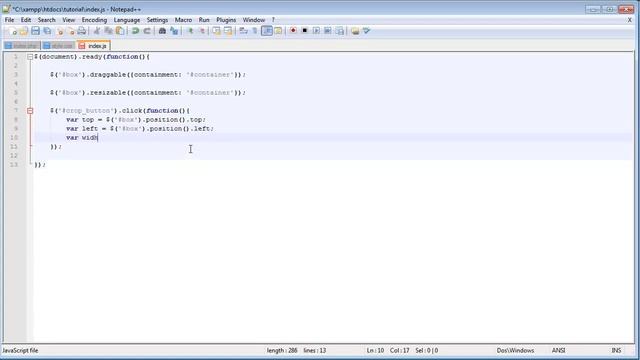Click the yellow toolbar icon after Save Macro
The image size is (640, 360).
[x=355, y=31]
